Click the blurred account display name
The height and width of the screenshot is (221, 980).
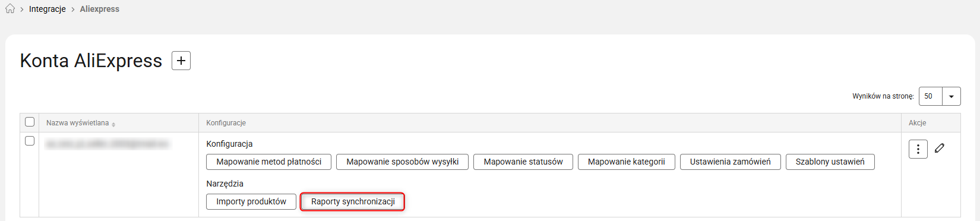click(107, 144)
